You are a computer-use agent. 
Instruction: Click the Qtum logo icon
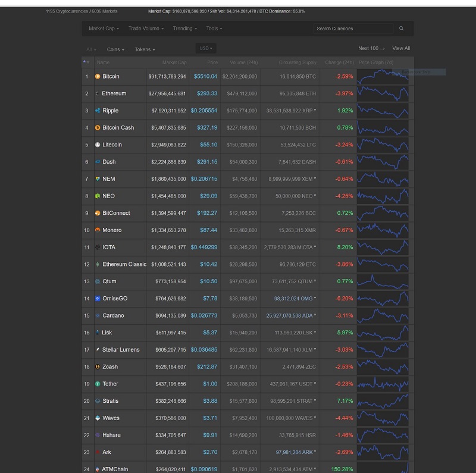(98, 281)
